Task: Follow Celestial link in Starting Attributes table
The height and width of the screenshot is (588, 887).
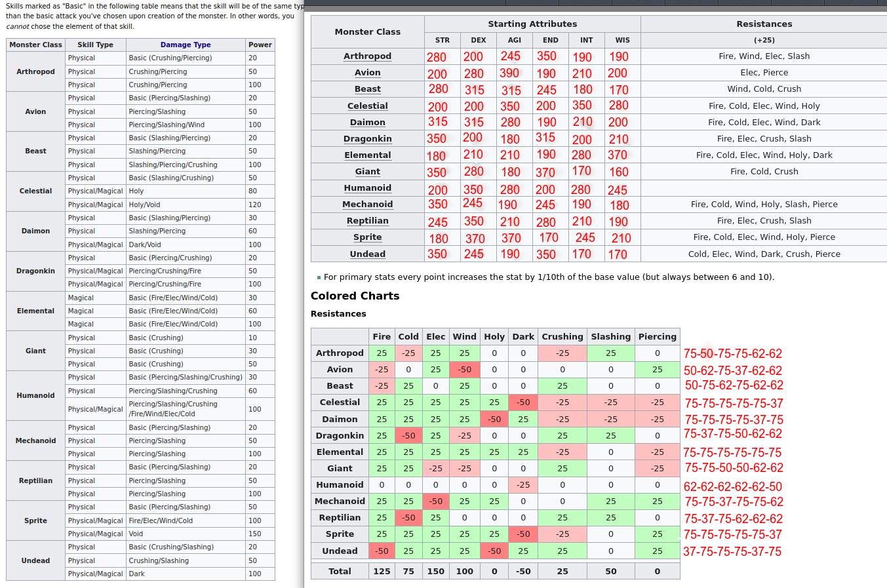Action: [367, 106]
